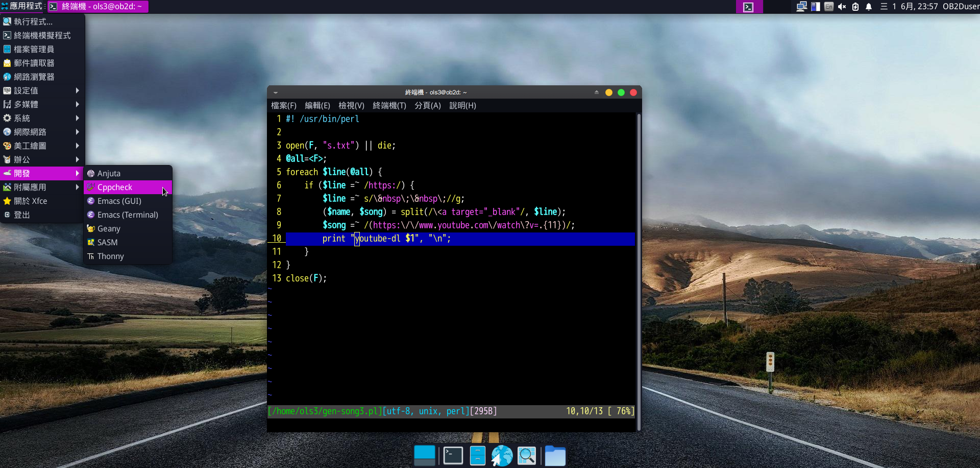Click the /home/ols3/gen-song3.pl status line text
The width and height of the screenshot is (980, 468).
coord(325,411)
